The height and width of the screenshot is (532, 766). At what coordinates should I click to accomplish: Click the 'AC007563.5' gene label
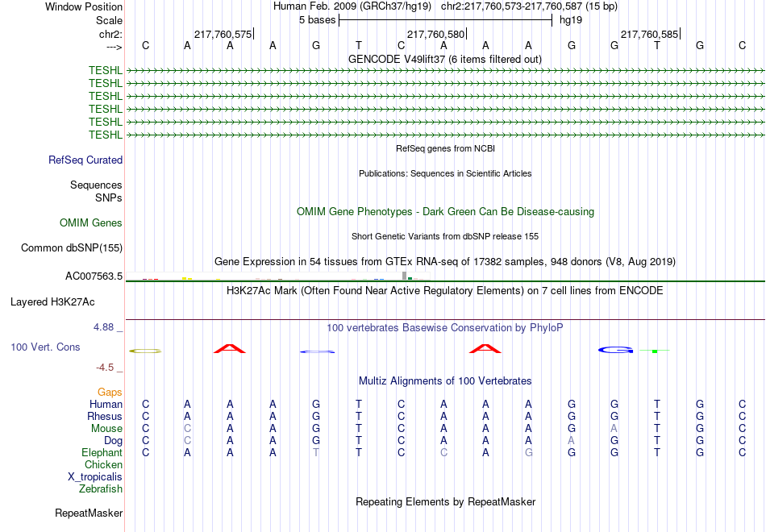[94, 276]
